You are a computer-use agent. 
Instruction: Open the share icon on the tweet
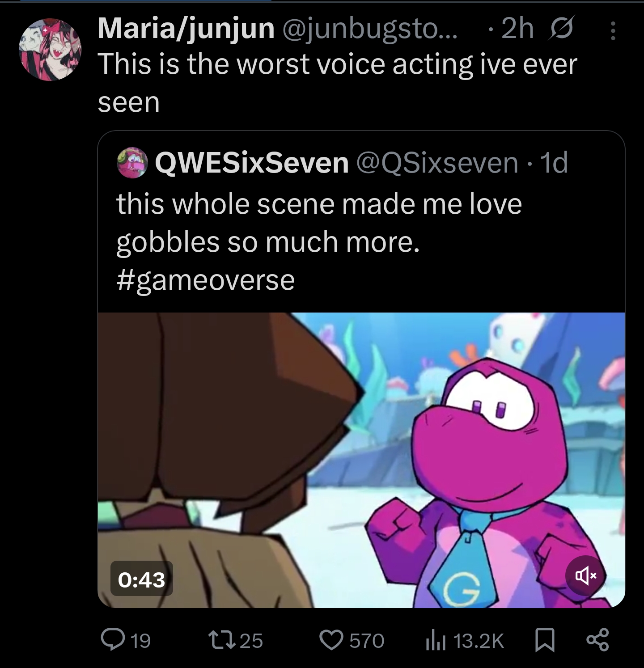click(597, 640)
